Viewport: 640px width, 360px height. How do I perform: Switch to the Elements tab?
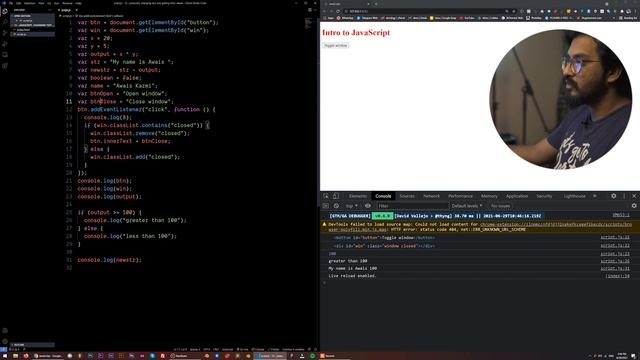pyautogui.click(x=358, y=196)
